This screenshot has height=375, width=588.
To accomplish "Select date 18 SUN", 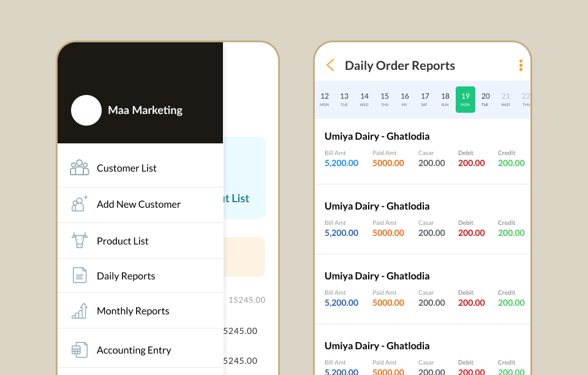I will point(445,99).
